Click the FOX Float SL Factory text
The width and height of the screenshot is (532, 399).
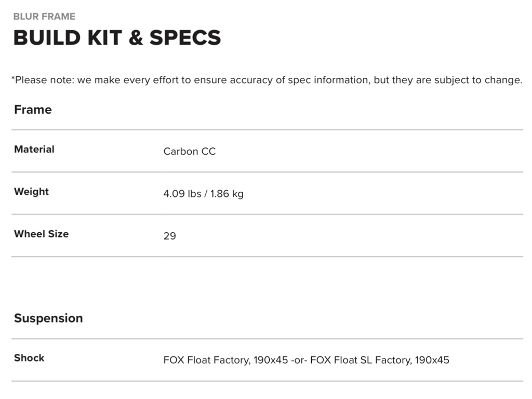pyautogui.click(x=361, y=360)
